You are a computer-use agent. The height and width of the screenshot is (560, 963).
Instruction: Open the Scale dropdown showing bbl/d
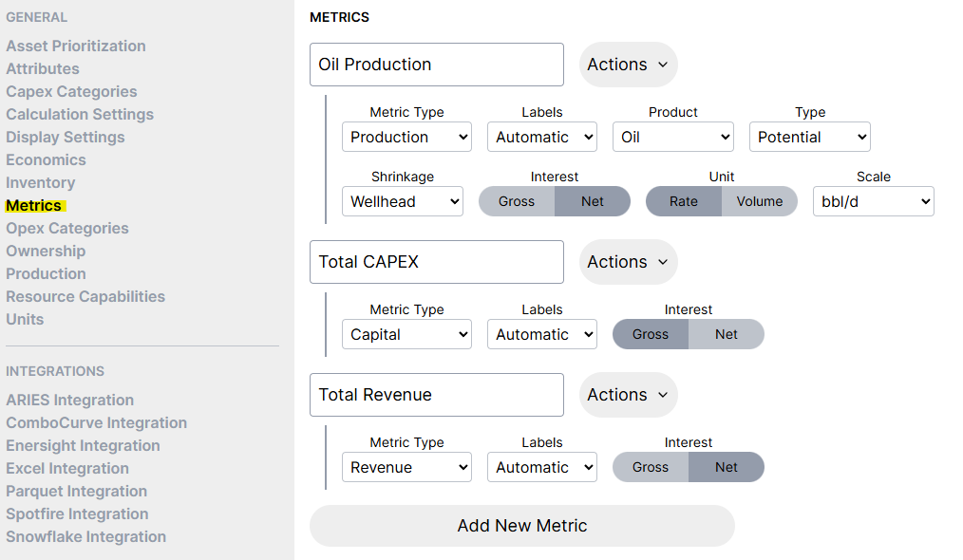click(x=873, y=201)
